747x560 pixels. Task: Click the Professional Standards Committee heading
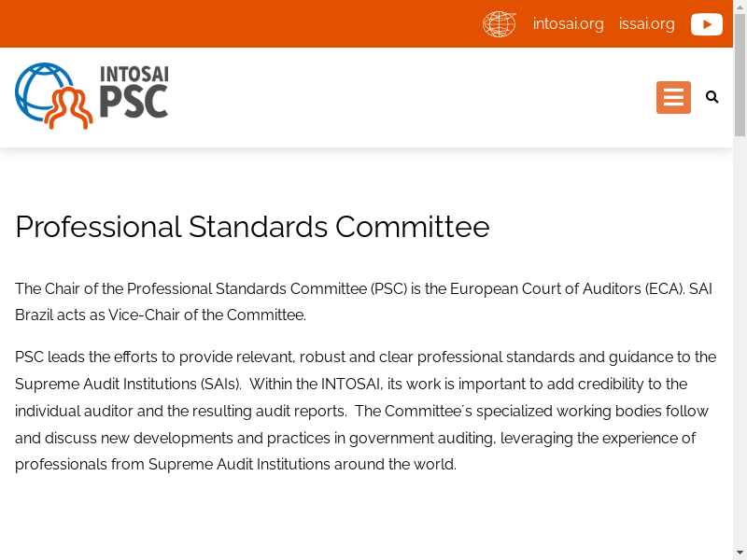click(252, 227)
